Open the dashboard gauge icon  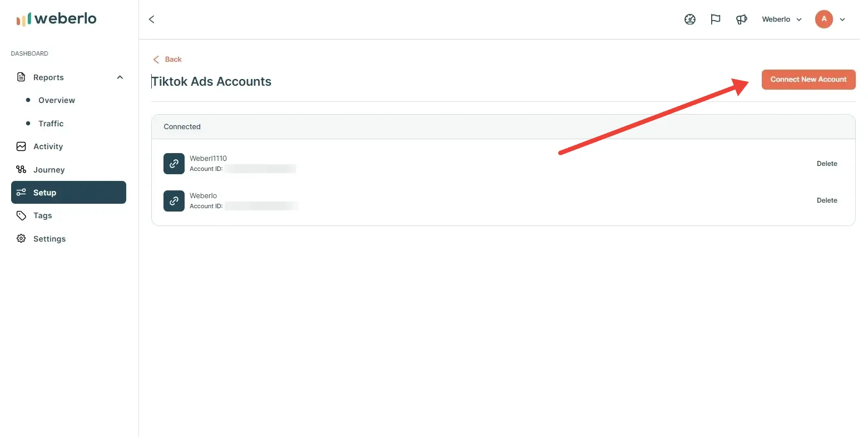point(690,19)
